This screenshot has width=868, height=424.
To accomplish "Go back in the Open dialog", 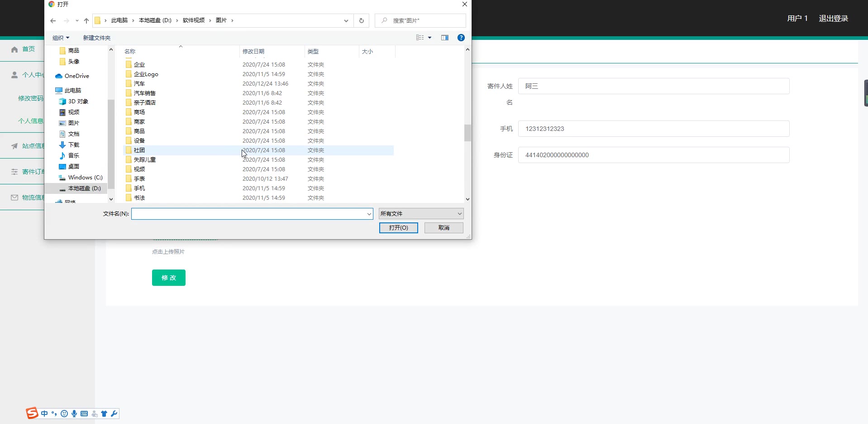I will 53,20.
